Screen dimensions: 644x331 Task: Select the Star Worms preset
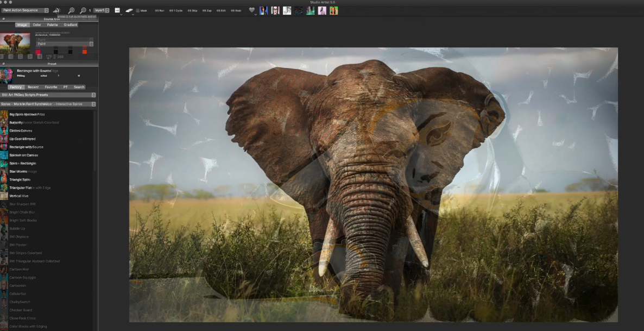click(x=18, y=171)
